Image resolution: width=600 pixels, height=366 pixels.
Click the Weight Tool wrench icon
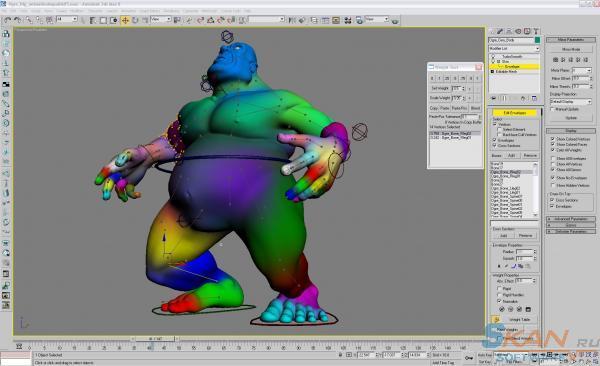(x=496, y=319)
